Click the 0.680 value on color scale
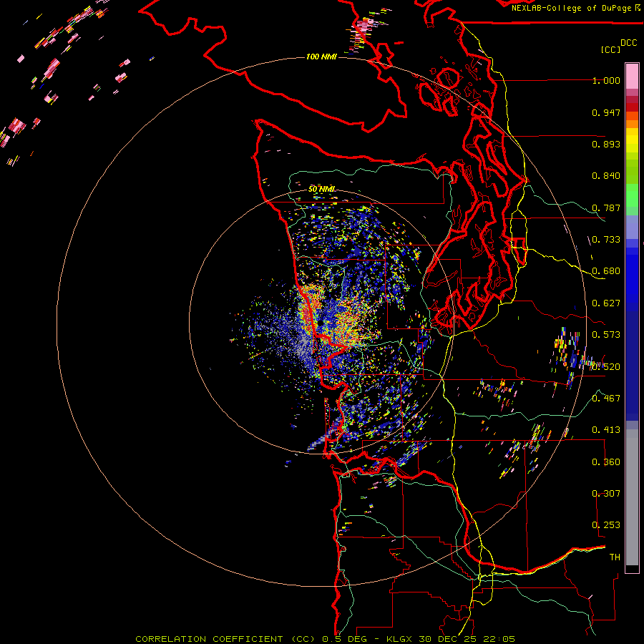Screen dimensions: 644x644 (x=606, y=271)
